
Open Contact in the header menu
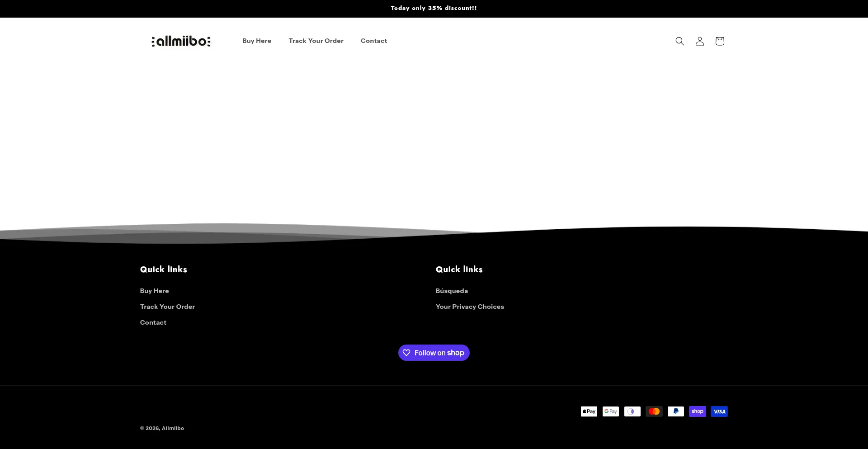click(374, 41)
